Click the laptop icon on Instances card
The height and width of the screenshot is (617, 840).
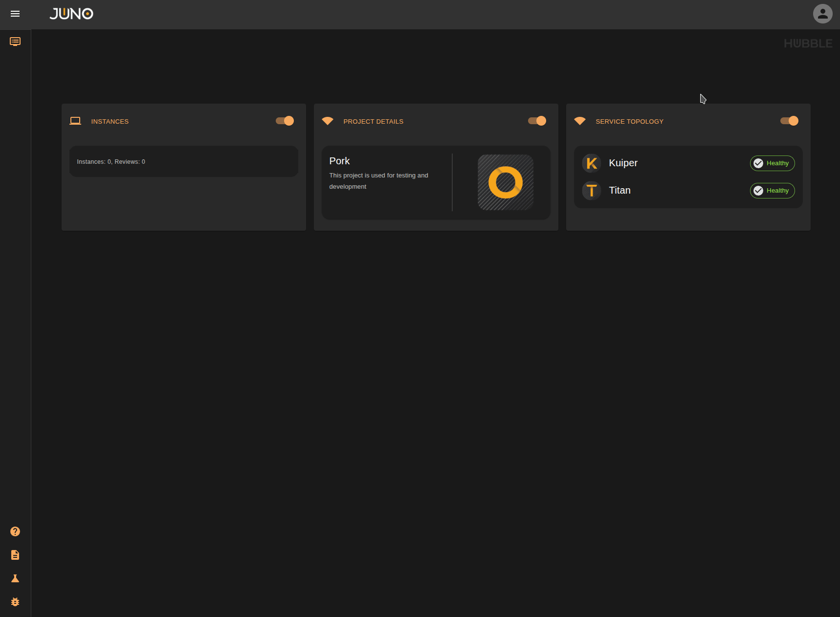pyautogui.click(x=75, y=121)
